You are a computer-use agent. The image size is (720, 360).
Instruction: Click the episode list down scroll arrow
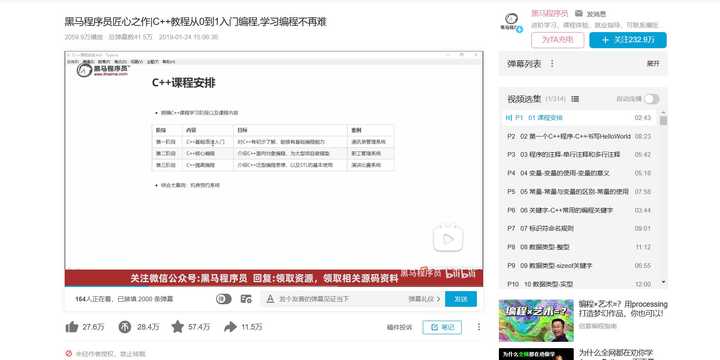pyautogui.click(x=663, y=282)
